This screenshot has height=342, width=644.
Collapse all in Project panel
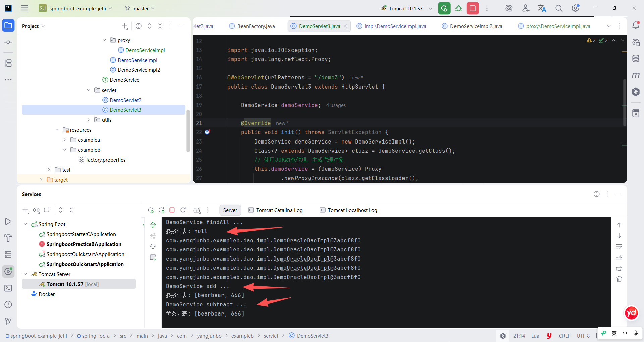coord(160,26)
